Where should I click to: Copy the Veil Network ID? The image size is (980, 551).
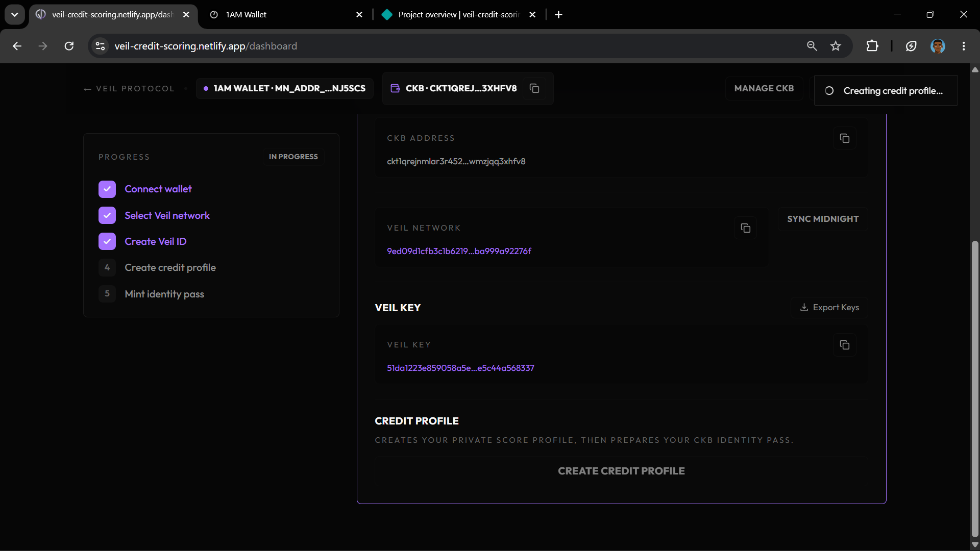(745, 228)
